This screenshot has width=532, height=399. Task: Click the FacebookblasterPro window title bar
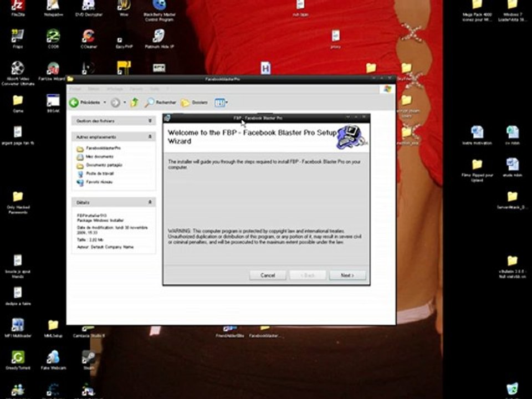[x=223, y=79]
